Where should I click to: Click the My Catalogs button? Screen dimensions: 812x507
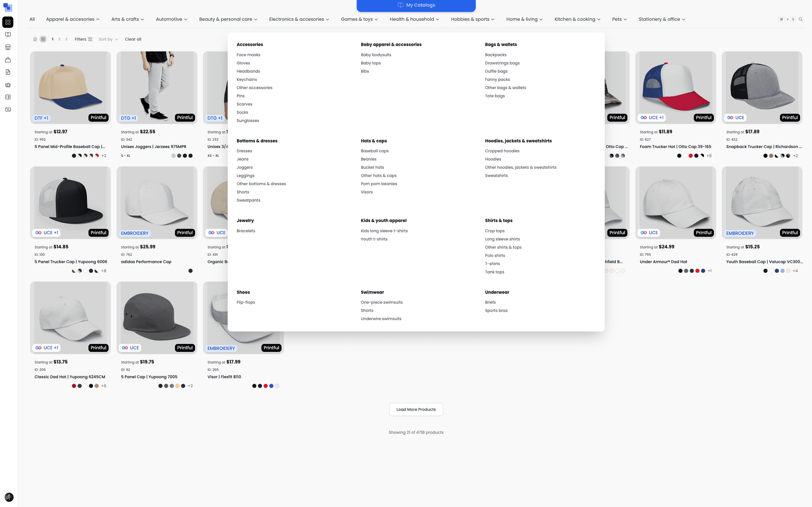(x=416, y=5)
